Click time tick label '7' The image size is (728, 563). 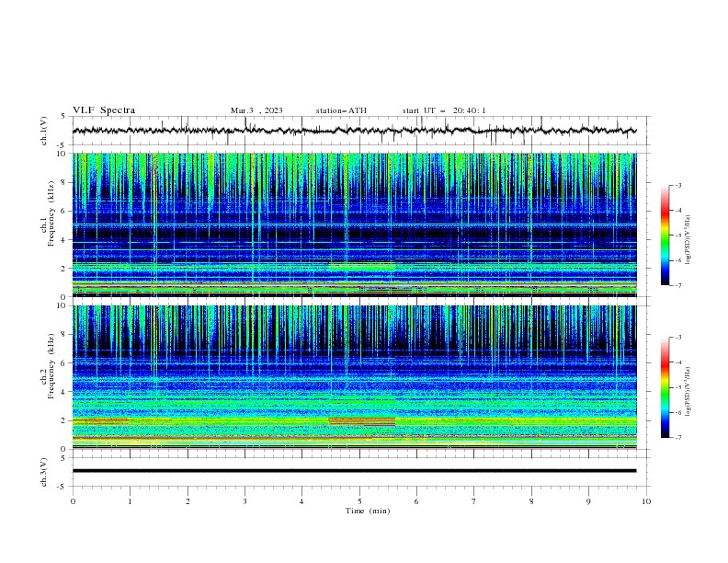point(474,501)
